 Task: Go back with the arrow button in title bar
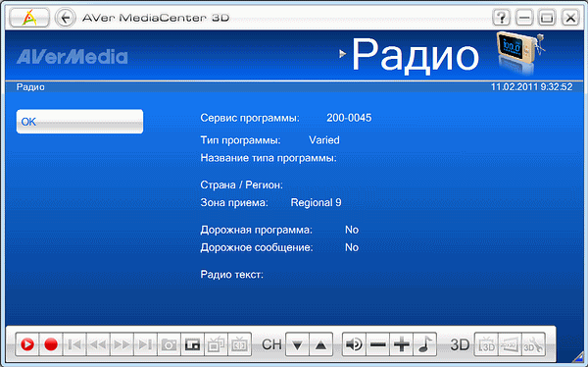(x=66, y=18)
